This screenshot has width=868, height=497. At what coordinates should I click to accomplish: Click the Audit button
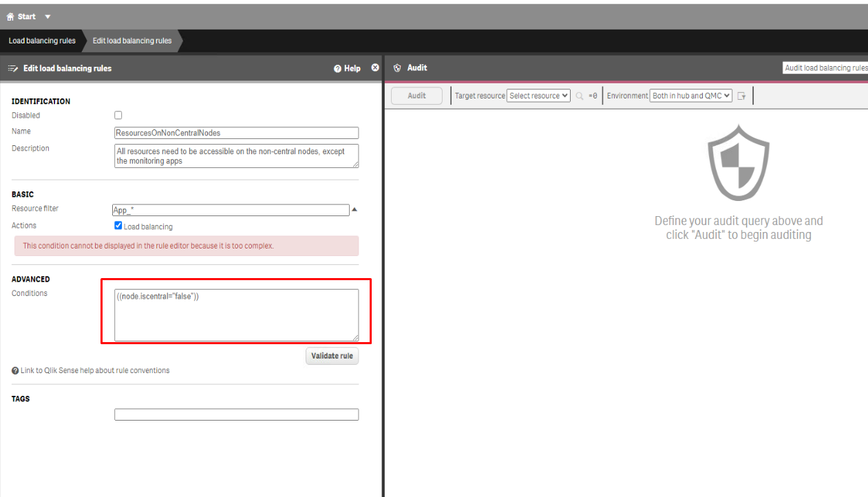[x=417, y=96]
